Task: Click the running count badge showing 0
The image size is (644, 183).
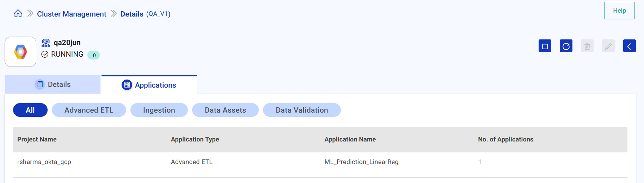Action: 94,55
